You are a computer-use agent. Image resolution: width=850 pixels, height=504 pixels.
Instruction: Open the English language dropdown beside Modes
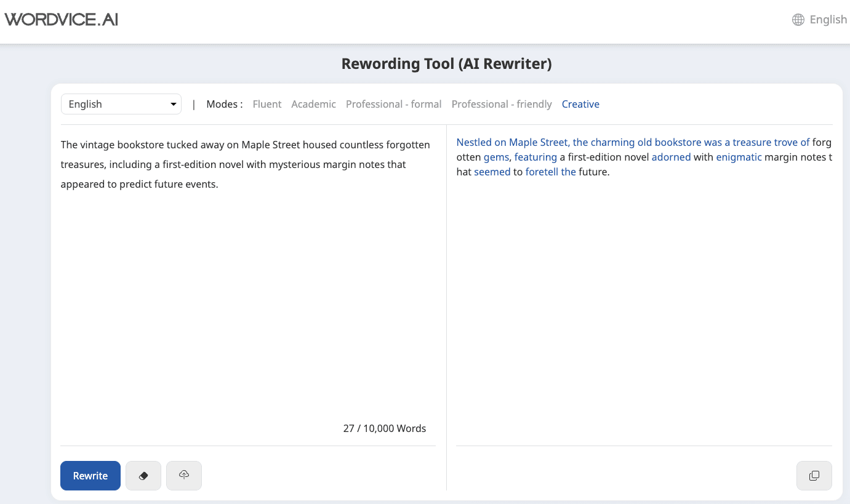pos(121,104)
